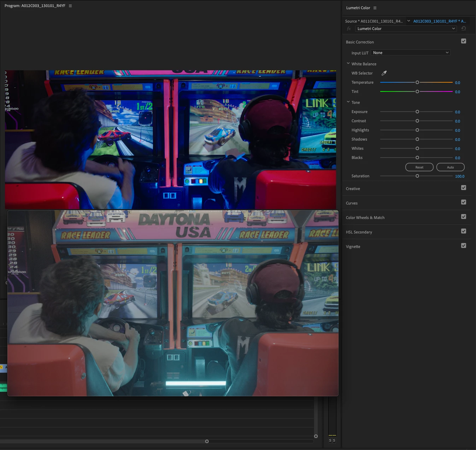Image resolution: width=476 pixels, height=450 pixels.
Task: Click the Temperature slider handle
Action: coord(417,82)
